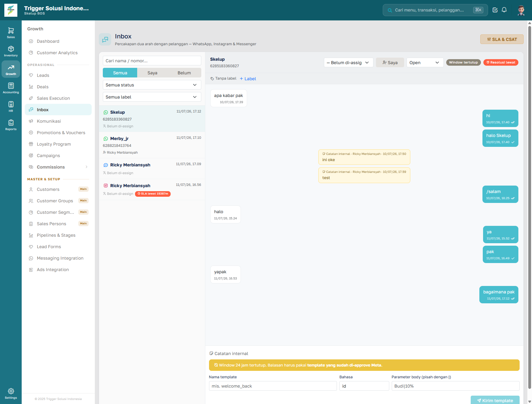The image size is (532, 404).
Task: Click the Resolusi lewat badge
Action: [x=501, y=62]
